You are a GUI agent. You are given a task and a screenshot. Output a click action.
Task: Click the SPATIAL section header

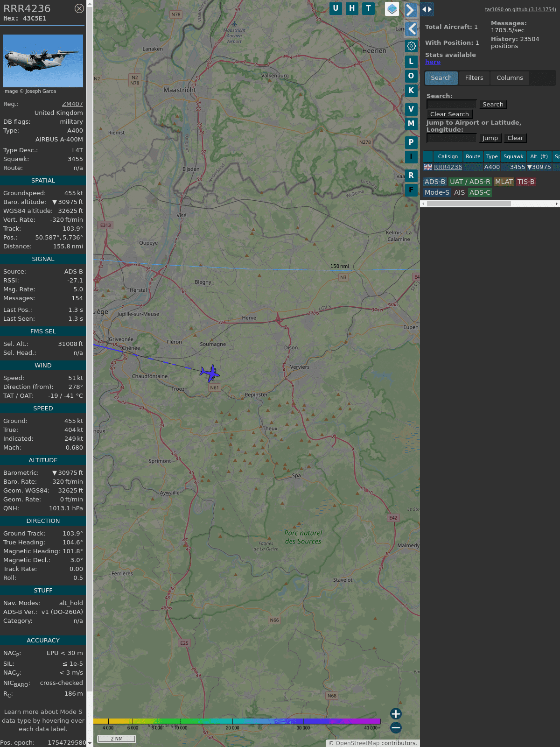click(x=43, y=181)
